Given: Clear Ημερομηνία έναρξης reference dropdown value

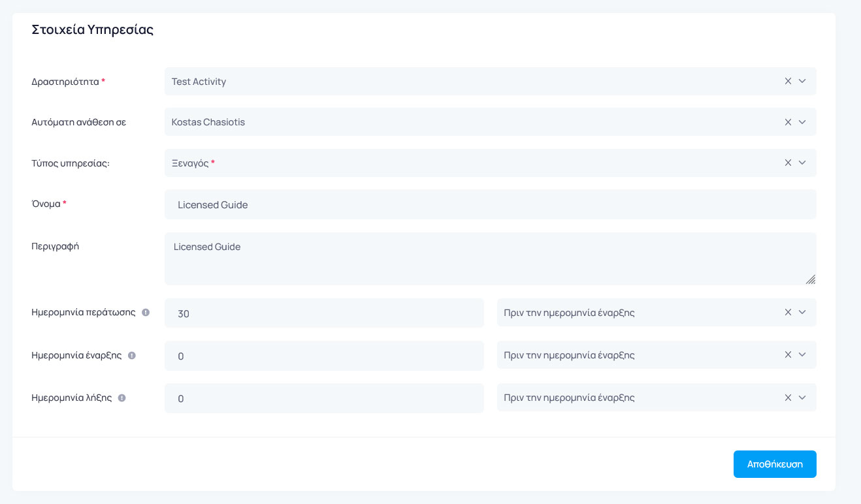Looking at the screenshot, I should click(788, 354).
